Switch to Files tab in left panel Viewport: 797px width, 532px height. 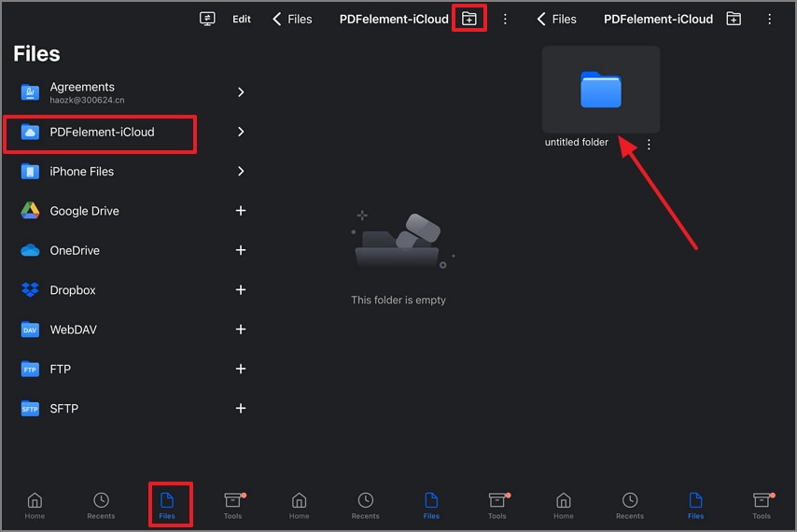point(167,506)
